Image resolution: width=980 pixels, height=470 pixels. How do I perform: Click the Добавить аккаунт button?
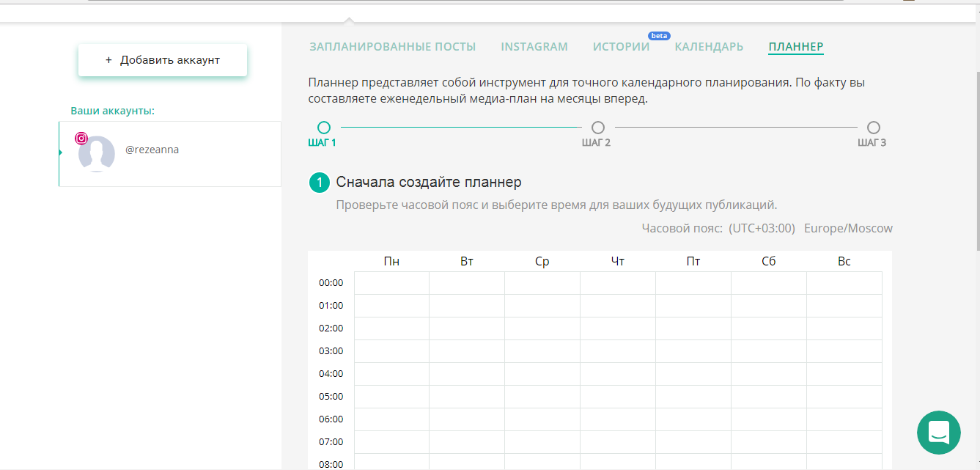tap(162, 58)
